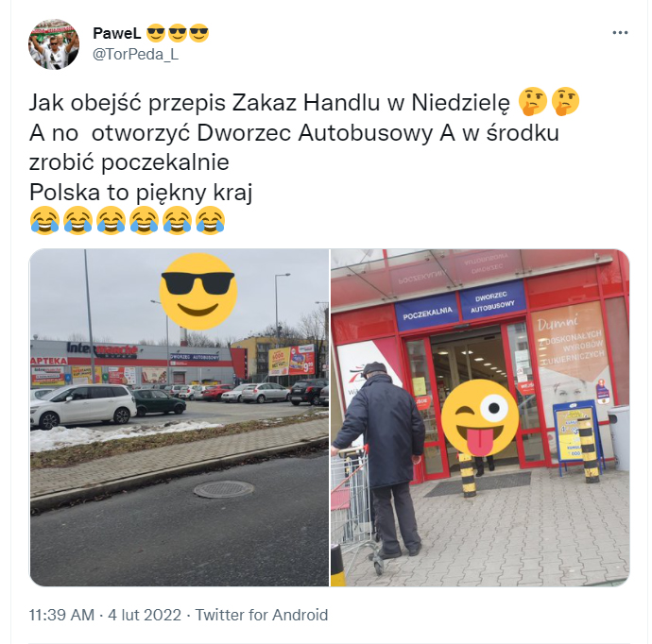The height and width of the screenshot is (644, 652).
Task: Click the white car in the left photo
Action: pos(83,406)
